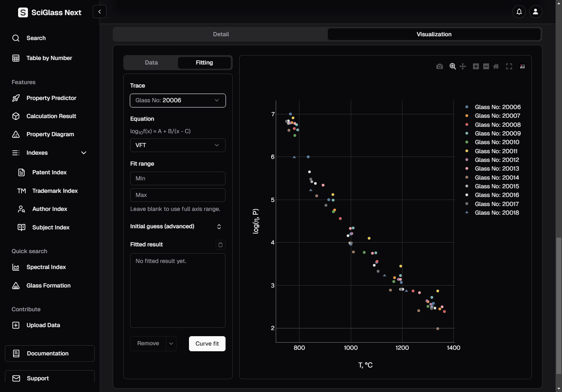Click the plot zoom in plus icon

(x=476, y=66)
